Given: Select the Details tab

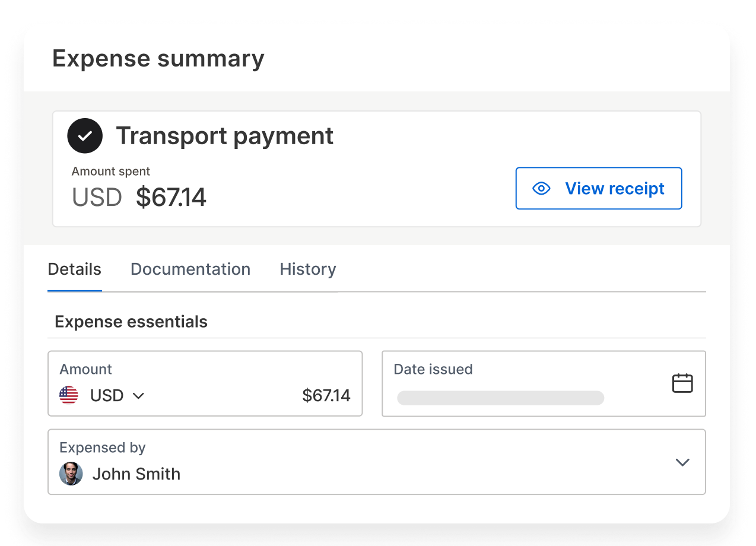Looking at the screenshot, I should click(x=74, y=269).
